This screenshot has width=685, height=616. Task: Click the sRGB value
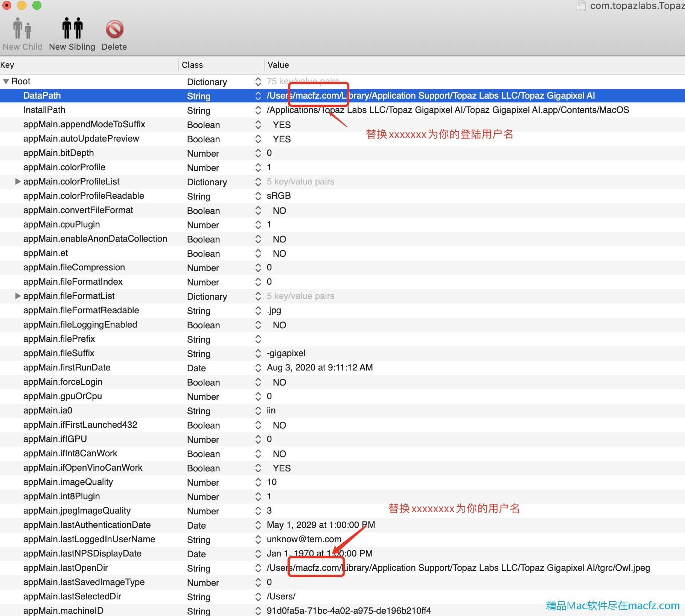[279, 196]
